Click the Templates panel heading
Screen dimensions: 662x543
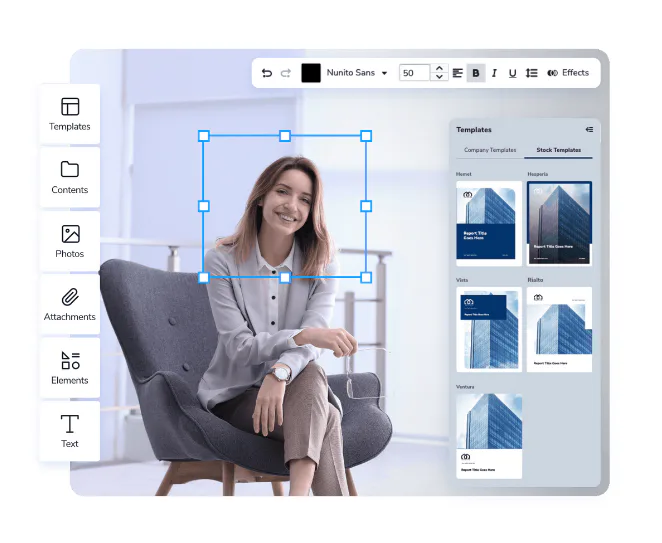[x=474, y=130]
